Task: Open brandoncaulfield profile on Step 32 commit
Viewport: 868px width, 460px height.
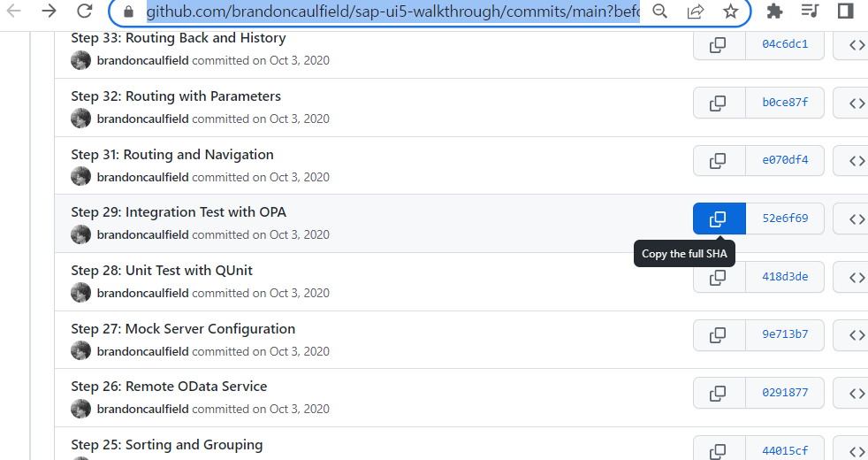Action: 143,119
